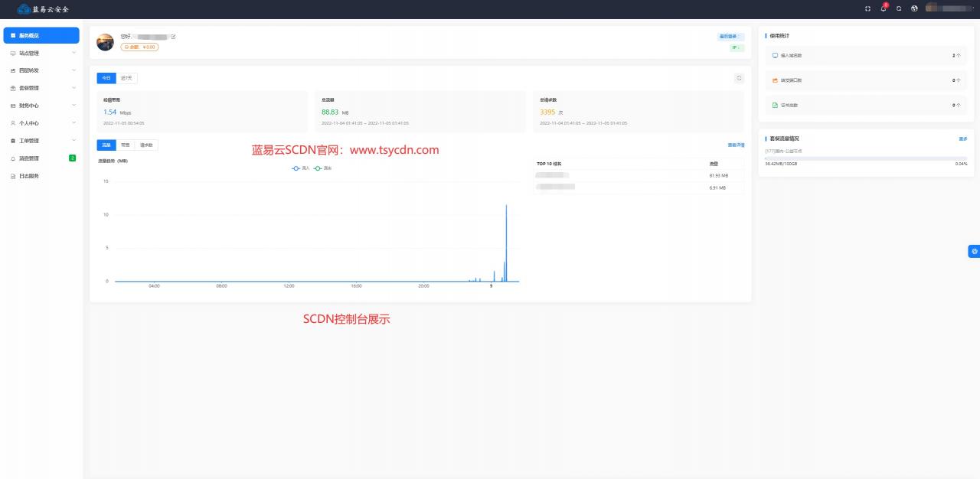Select the 今日 time range tab

[106, 78]
